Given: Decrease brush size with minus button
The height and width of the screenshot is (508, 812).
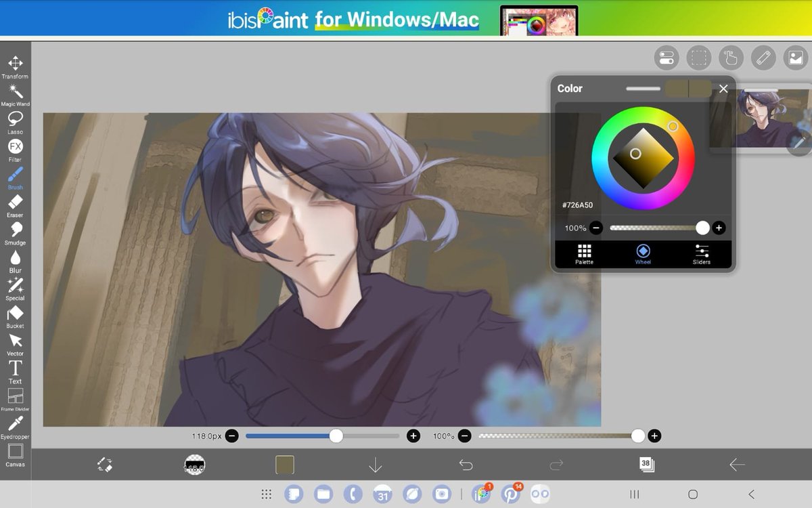Looking at the screenshot, I should click(x=231, y=436).
